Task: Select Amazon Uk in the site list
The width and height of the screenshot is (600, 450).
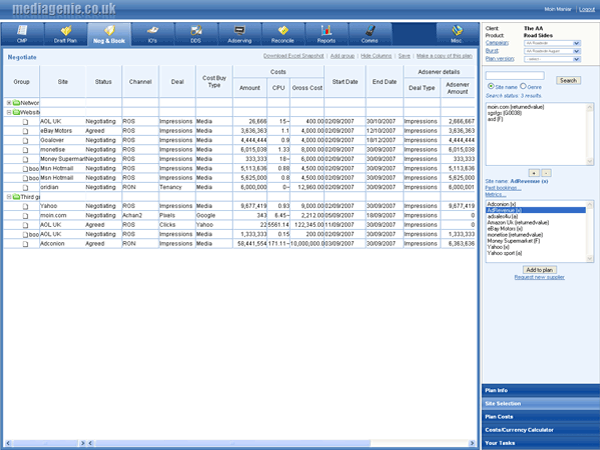Action: pos(518,222)
